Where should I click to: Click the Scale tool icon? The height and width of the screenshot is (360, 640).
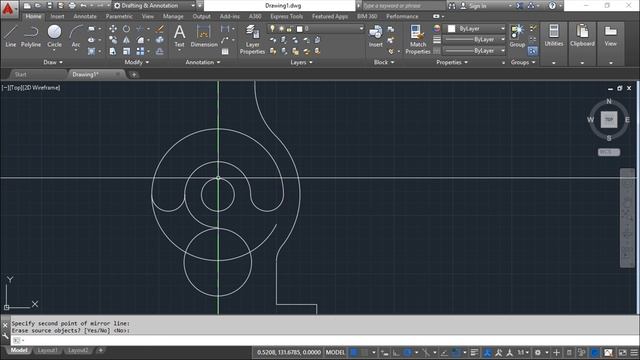pos(127,51)
